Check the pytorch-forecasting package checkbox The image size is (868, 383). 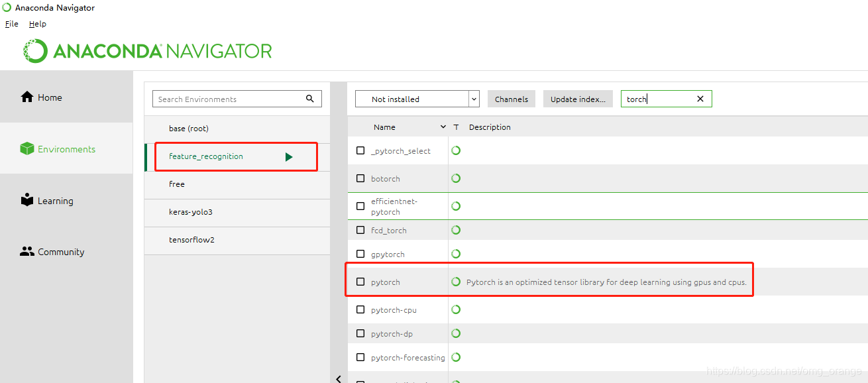(360, 357)
